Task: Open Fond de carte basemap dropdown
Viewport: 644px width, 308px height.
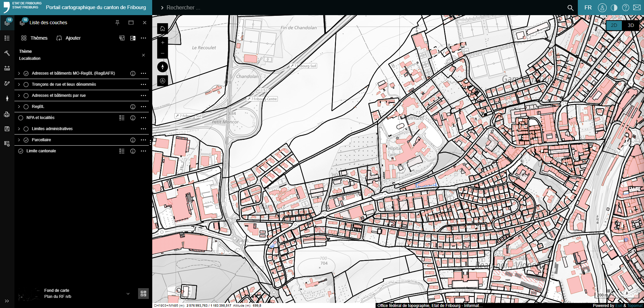Action: pos(128,294)
